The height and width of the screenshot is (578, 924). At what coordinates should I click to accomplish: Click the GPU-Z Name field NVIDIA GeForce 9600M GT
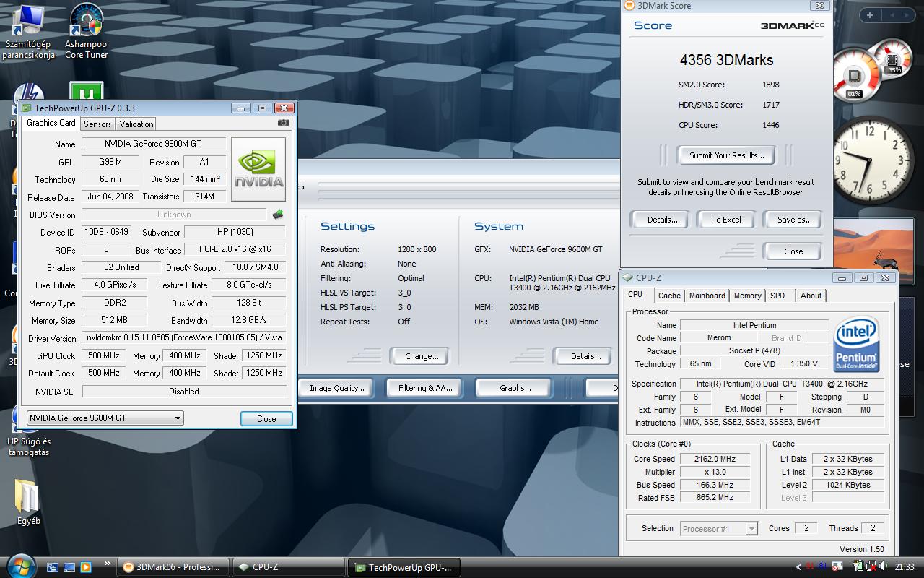tap(154, 144)
